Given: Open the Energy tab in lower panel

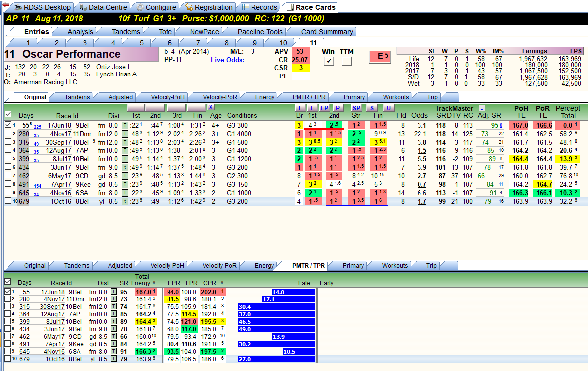Looking at the screenshot, I should 264,265.
